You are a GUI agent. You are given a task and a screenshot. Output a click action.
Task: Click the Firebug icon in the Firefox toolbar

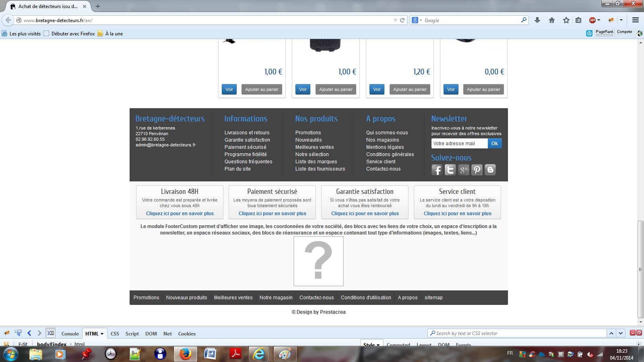coord(611,20)
